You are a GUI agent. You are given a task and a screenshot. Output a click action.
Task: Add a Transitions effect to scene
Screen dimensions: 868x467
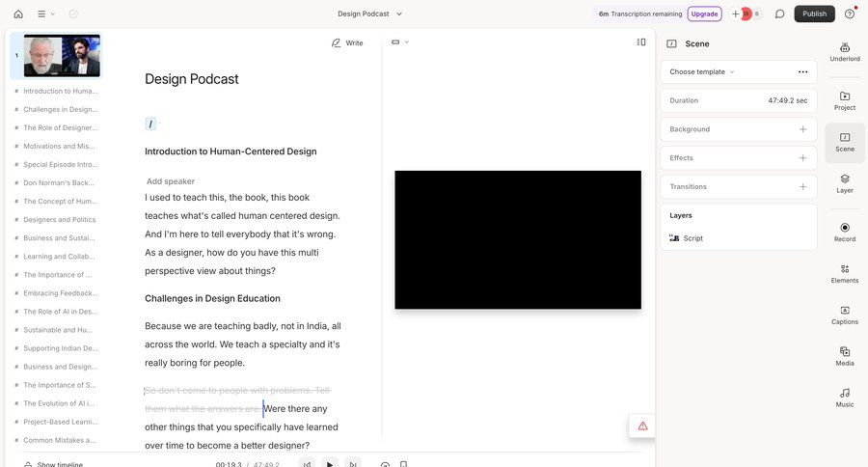(x=802, y=186)
